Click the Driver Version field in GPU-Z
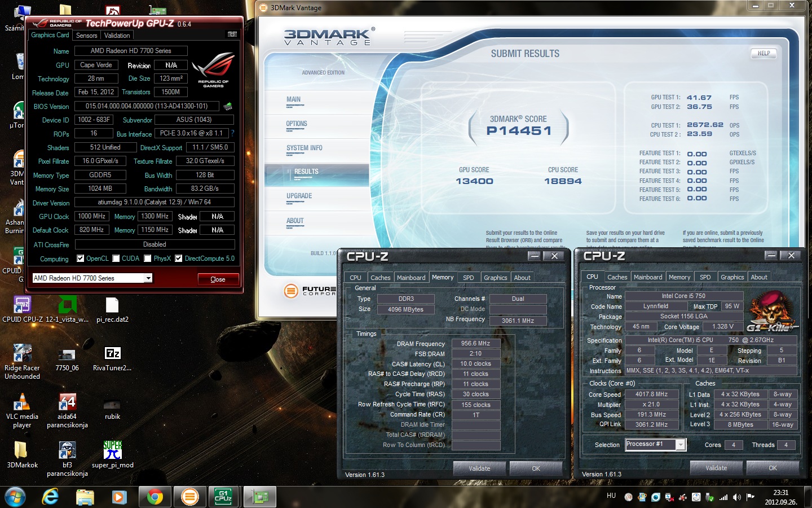This screenshot has width=812, height=508. pyautogui.click(x=155, y=202)
